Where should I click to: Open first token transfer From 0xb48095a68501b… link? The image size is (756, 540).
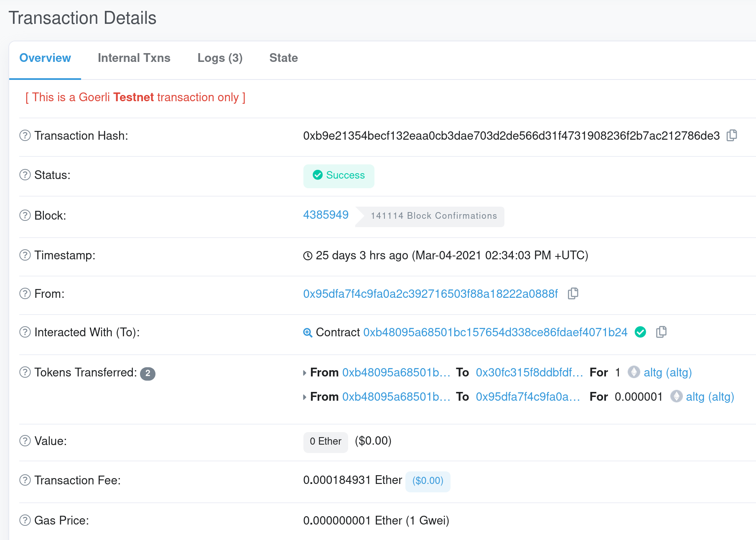click(x=396, y=372)
